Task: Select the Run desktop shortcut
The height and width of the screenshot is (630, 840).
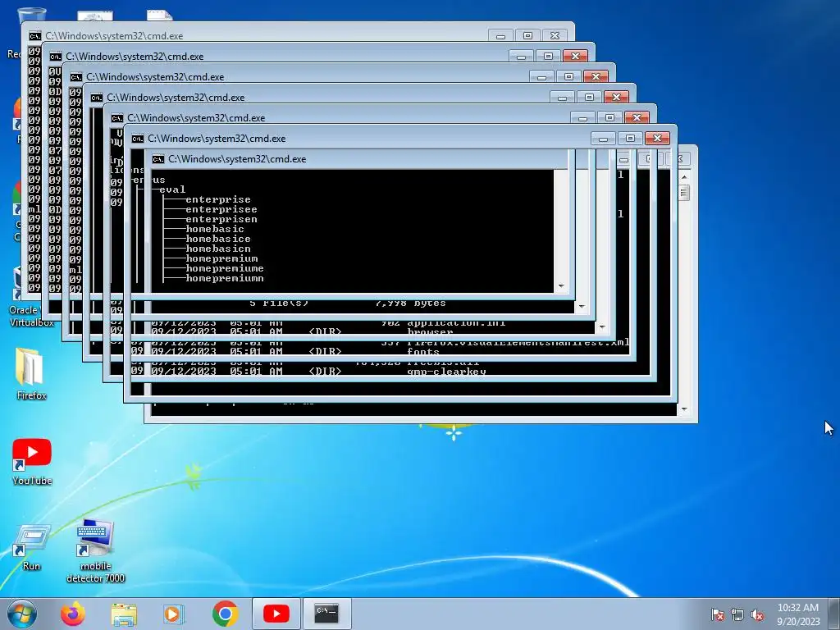Action: point(32,546)
